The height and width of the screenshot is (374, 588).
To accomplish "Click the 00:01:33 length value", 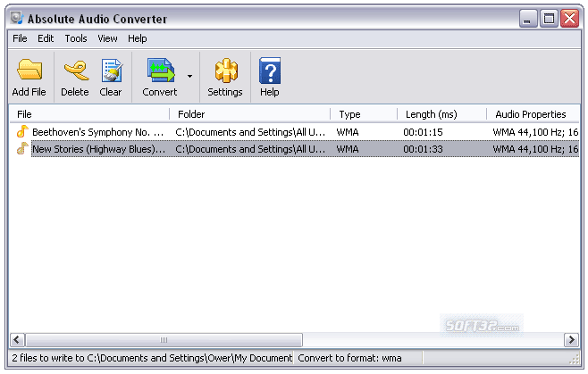I will click(x=423, y=149).
